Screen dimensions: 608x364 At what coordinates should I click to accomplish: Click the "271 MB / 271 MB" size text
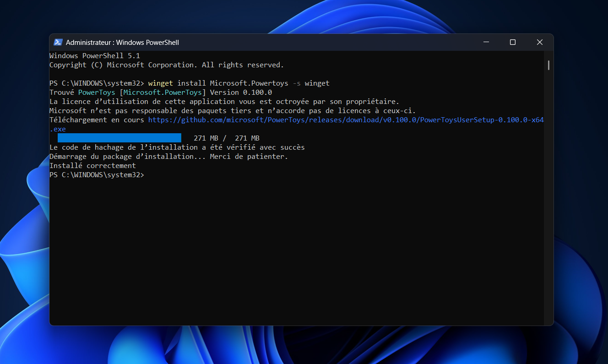coord(227,138)
